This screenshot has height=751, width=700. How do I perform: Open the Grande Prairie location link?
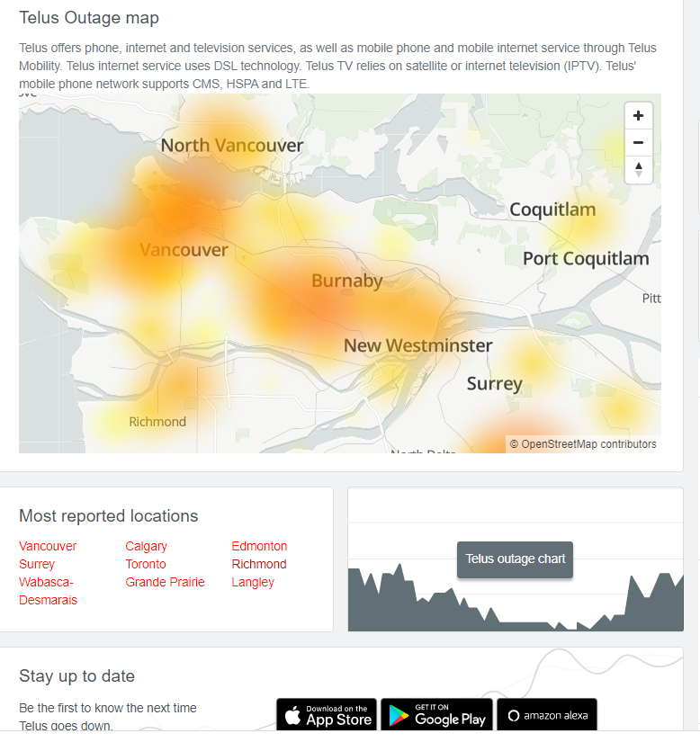tap(165, 582)
